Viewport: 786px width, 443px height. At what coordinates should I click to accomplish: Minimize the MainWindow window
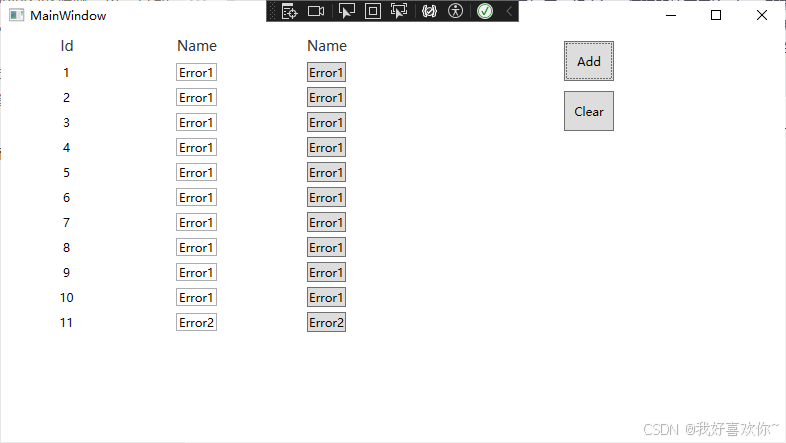click(671, 16)
